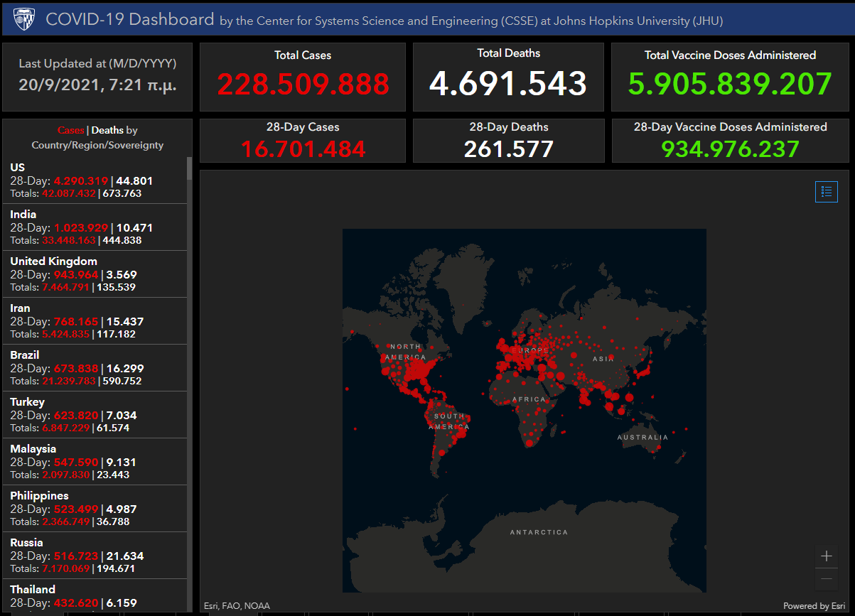Click the Total Cases panel

click(303, 77)
